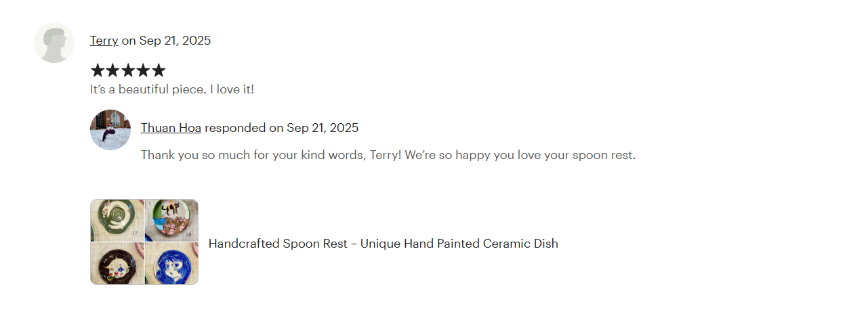The height and width of the screenshot is (312, 868).
Task: Open the Handcrafted Spoon Rest listing title
Action: (383, 244)
